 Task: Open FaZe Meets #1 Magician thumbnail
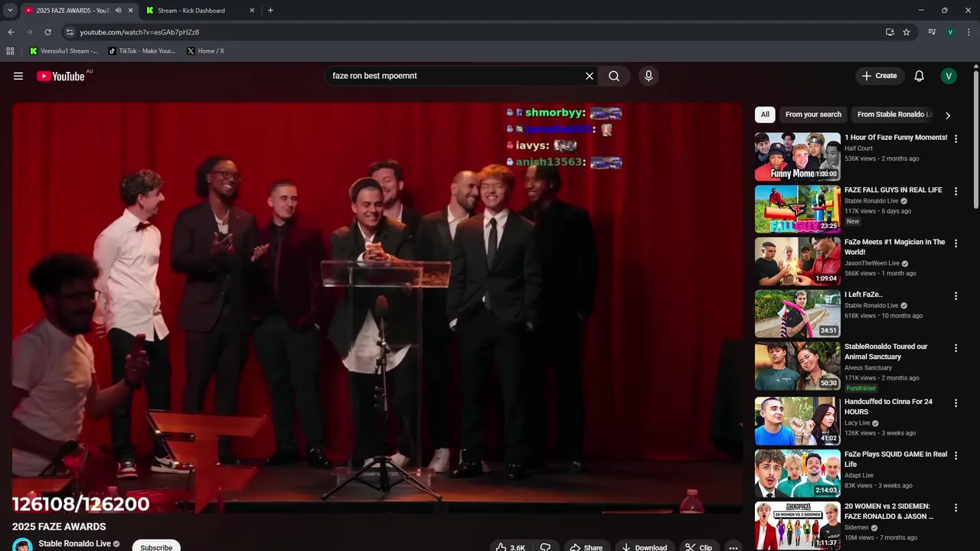[797, 261]
